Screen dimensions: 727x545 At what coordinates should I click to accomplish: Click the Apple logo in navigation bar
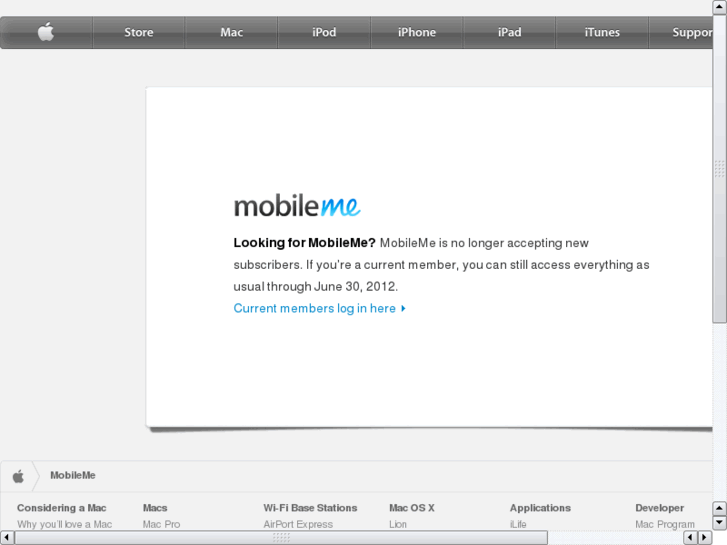[46, 32]
